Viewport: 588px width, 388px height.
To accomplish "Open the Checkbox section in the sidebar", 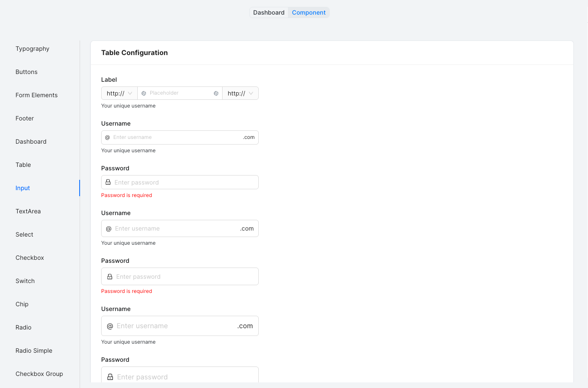I will (x=29, y=258).
